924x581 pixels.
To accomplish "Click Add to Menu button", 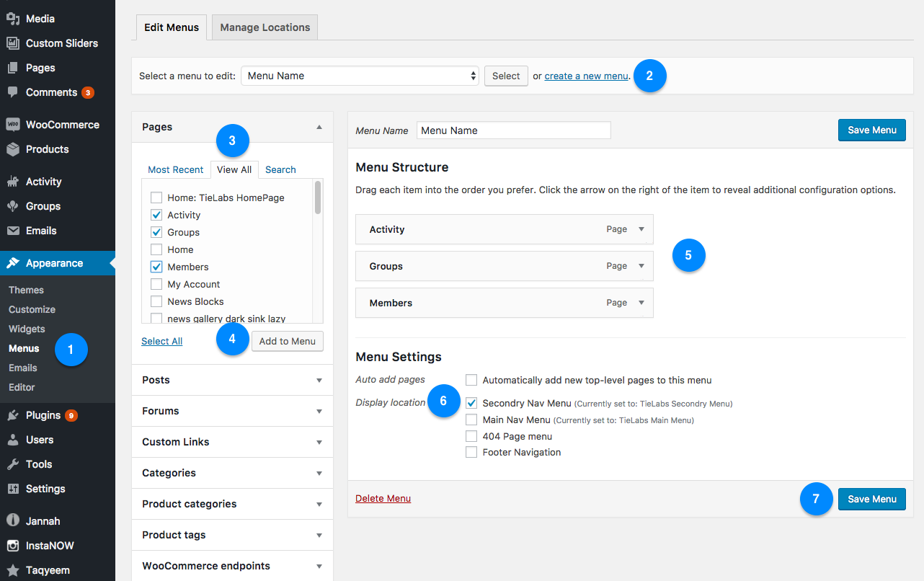I will pyautogui.click(x=288, y=341).
